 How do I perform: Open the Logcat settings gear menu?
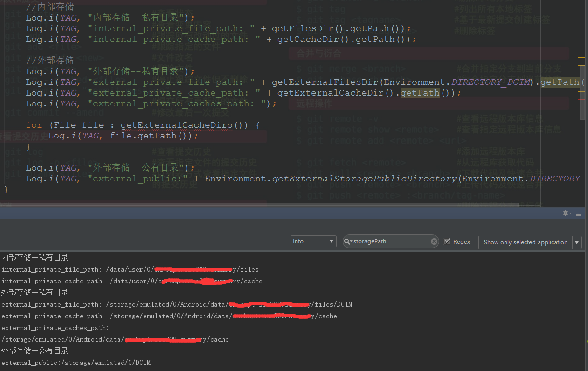567,213
